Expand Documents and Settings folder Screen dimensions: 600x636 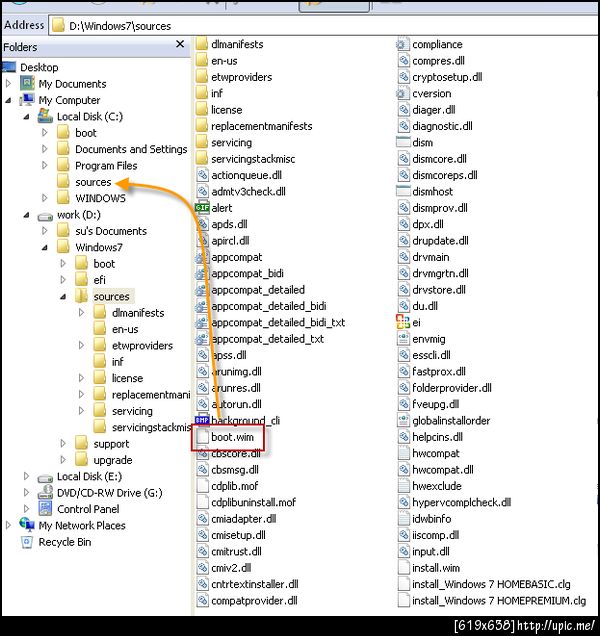tap(45, 149)
